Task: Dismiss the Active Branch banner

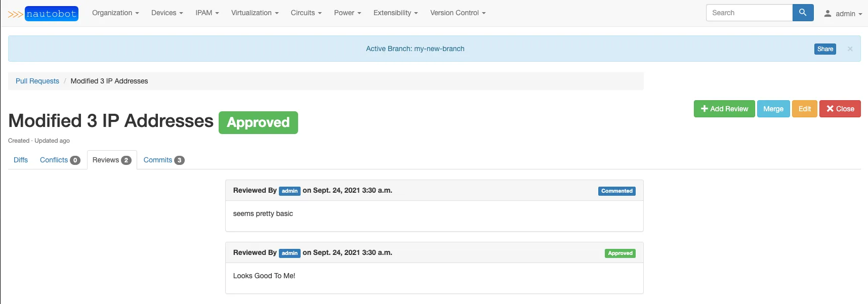Action: [x=850, y=49]
